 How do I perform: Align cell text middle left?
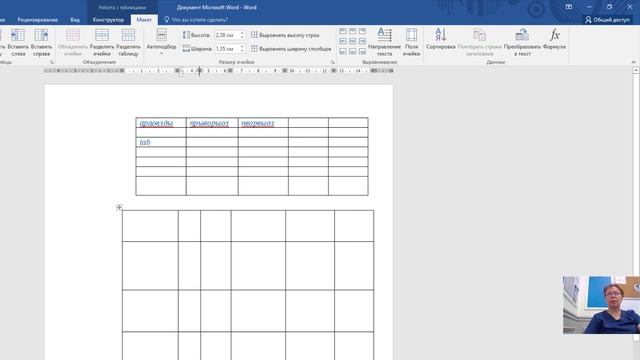click(343, 41)
